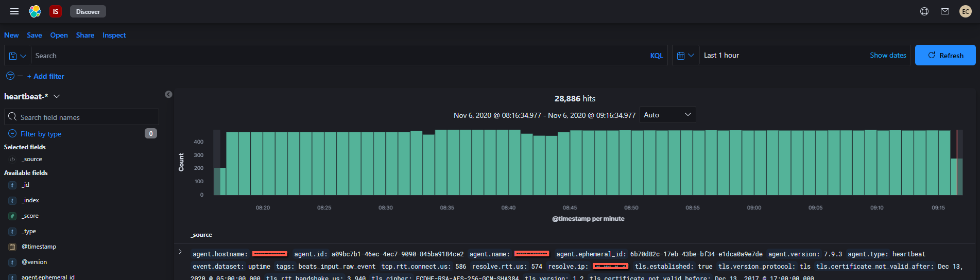Screen dimensions: 980x280
Task: Click Open in the top menu
Action: click(59, 35)
